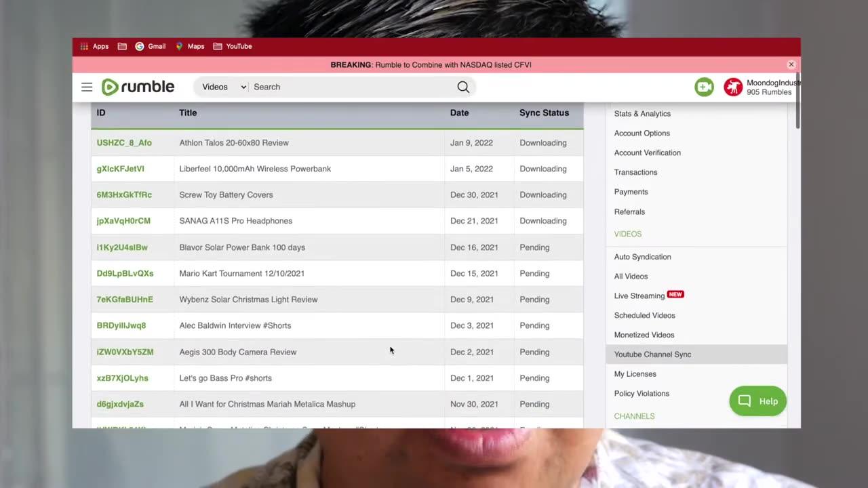
Task: Open Maps from the bookmarks bar
Action: (190, 46)
